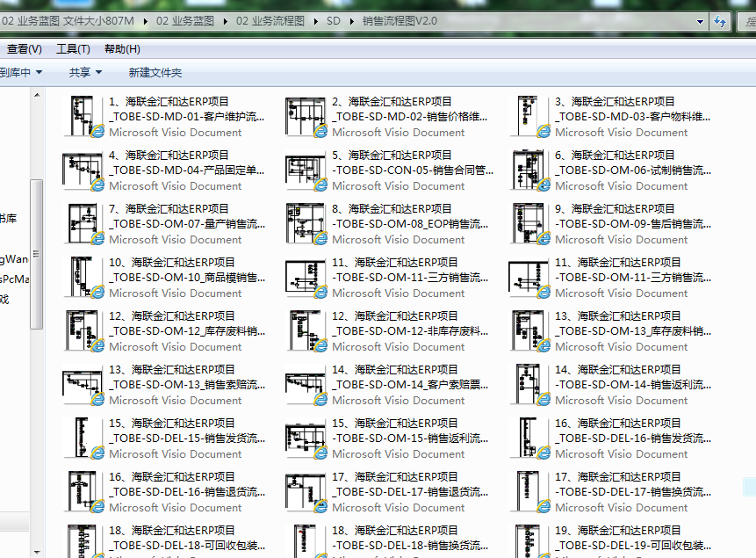Select the icon of TOBE-SD-OM-14 客户索赔票 file
The height and width of the screenshot is (558, 756).
306,384
